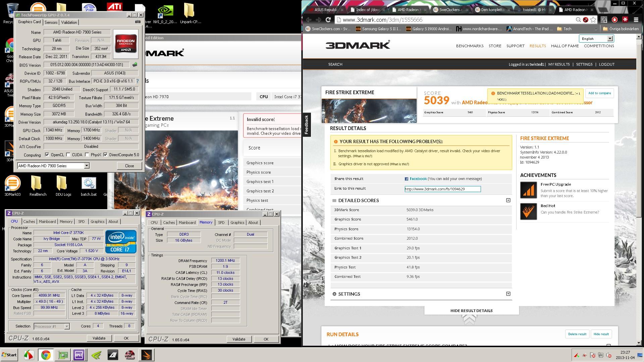644x362 pixels.
Task: Click the GPU-Z screenshot camera icon
Action: 138,22
